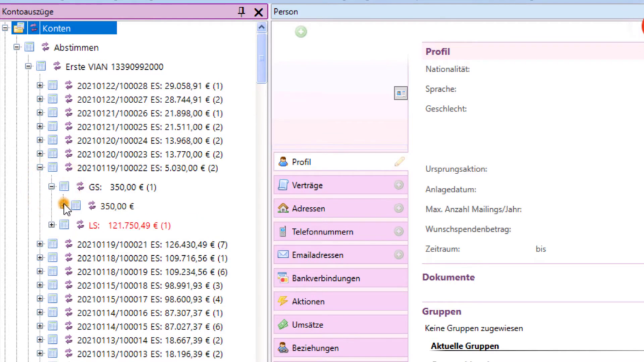Open the Umsätze section
The image size is (644, 362).
[340, 325]
